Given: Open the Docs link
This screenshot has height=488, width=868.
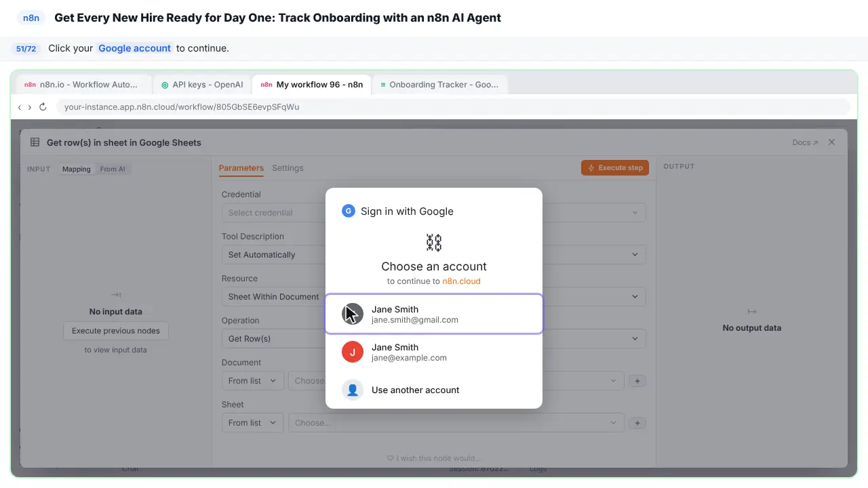Looking at the screenshot, I should pyautogui.click(x=806, y=142).
